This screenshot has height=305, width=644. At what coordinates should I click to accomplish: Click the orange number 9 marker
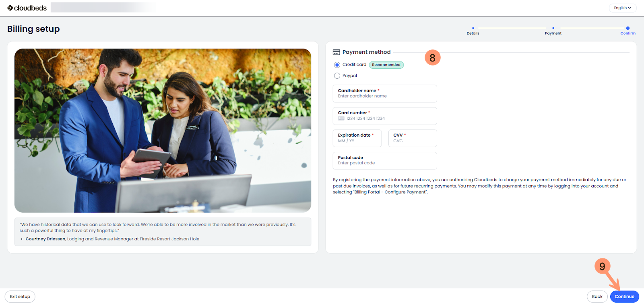point(602,266)
